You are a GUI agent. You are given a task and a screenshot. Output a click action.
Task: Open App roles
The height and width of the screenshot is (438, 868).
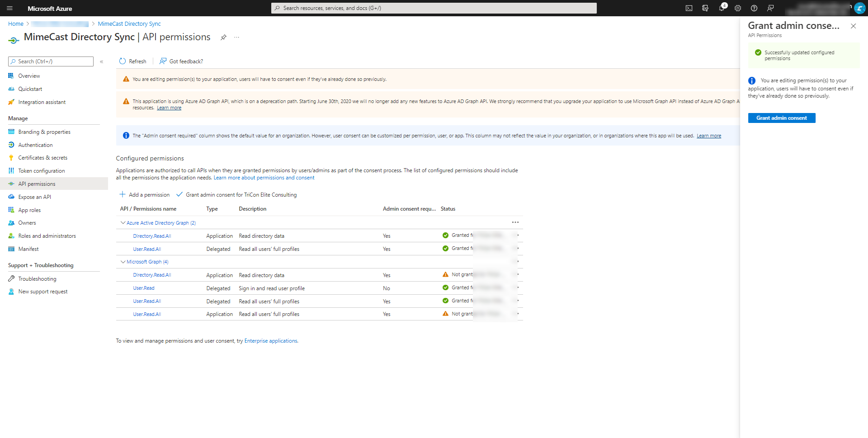click(x=29, y=210)
